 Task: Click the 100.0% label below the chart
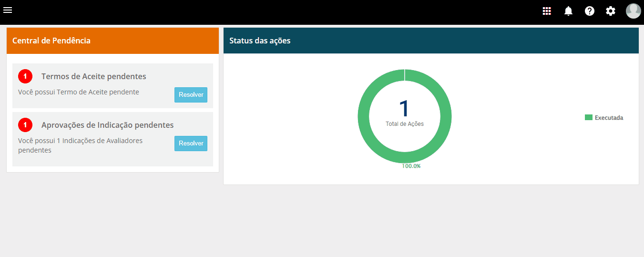pos(411,166)
